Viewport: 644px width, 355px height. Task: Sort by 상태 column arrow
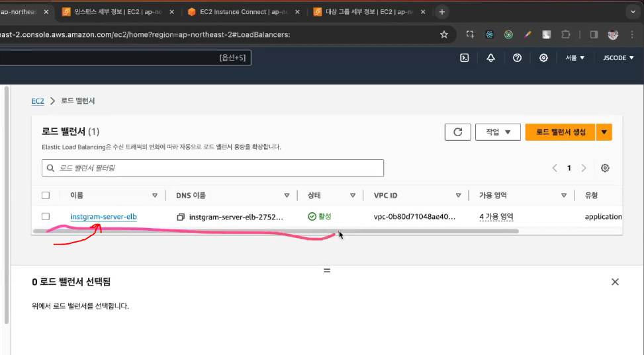tap(352, 196)
